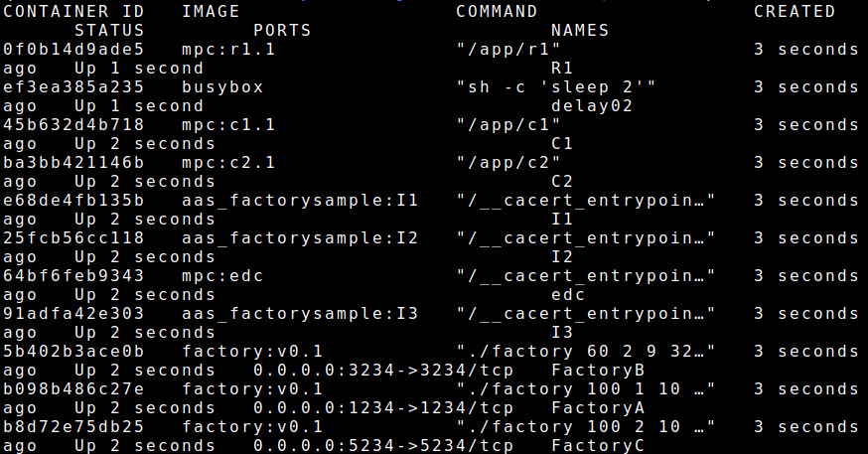868x454 pixels.
Task: Click the FactoryC container name
Action: [x=598, y=445]
